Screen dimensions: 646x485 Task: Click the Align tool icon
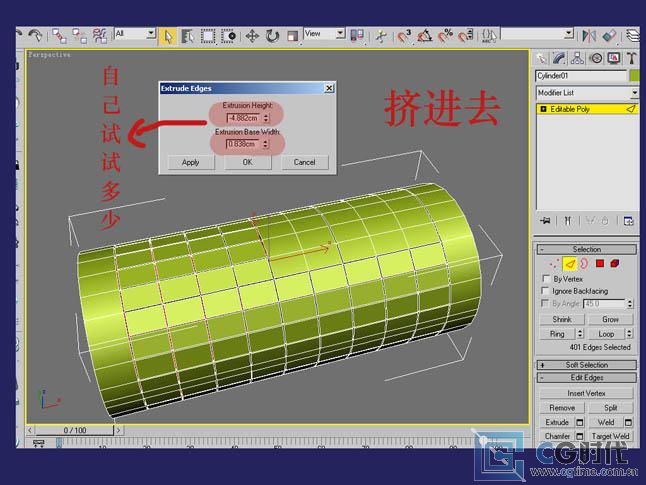609,36
